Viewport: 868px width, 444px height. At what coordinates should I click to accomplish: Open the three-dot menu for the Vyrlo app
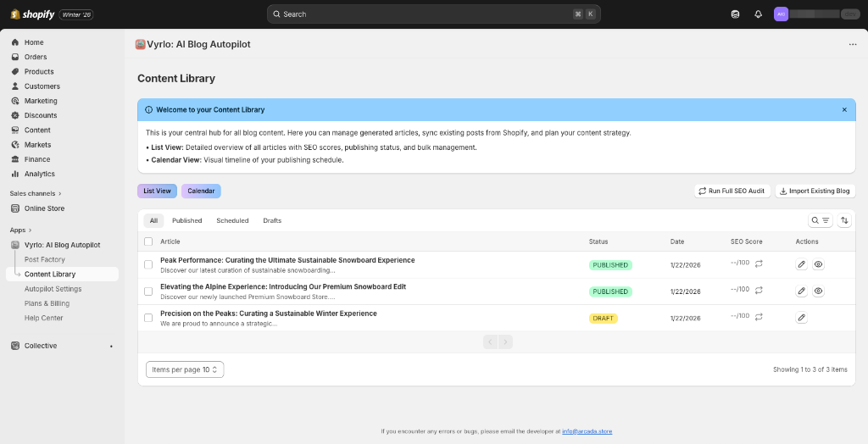point(852,44)
